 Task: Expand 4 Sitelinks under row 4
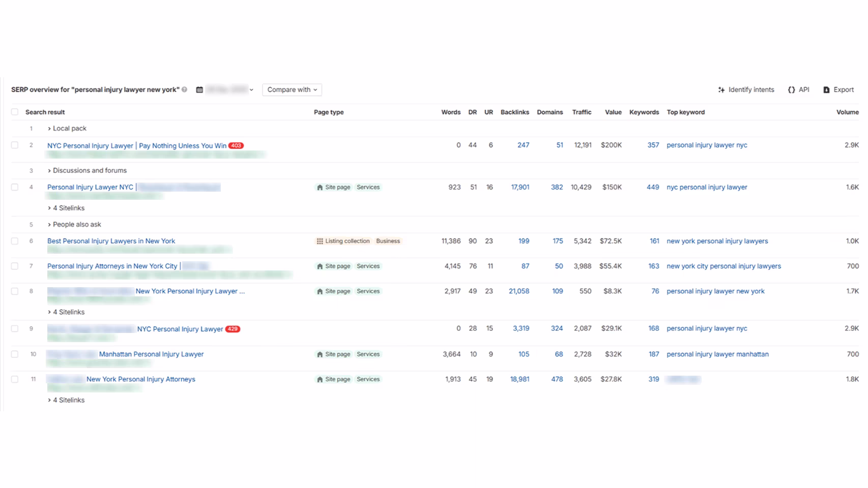pos(66,208)
